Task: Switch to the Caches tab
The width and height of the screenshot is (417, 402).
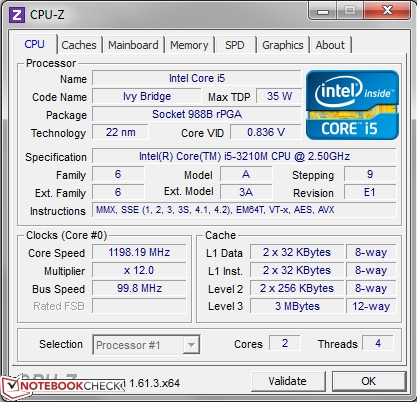Action: [x=79, y=45]
